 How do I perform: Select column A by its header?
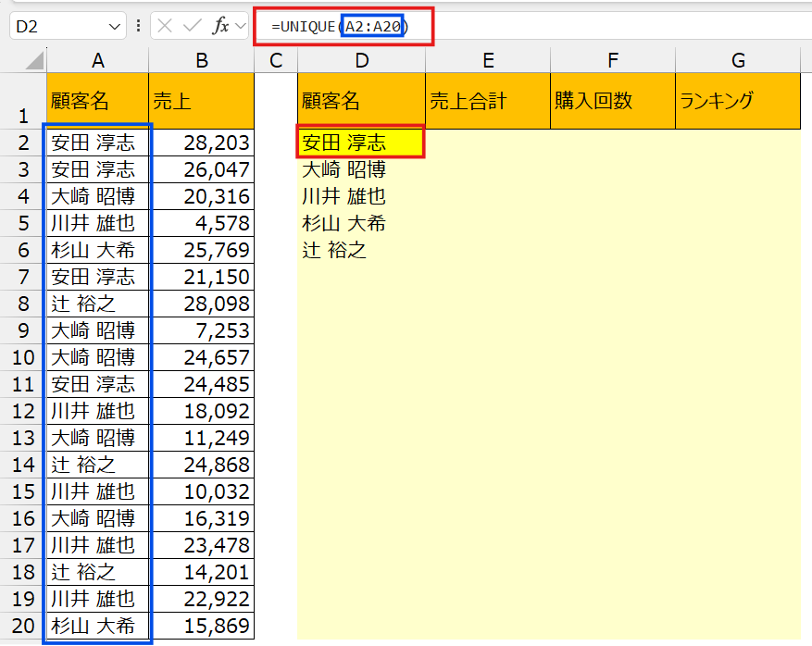[x=97, y=61]
